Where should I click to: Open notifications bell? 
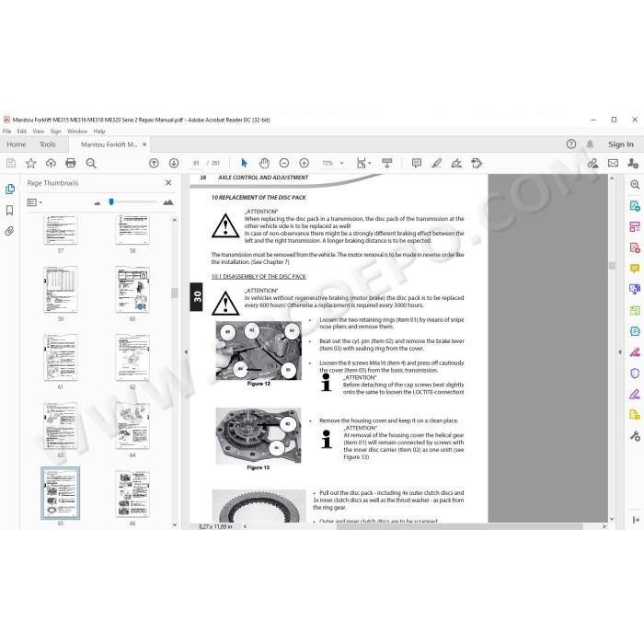coord(590,144)
